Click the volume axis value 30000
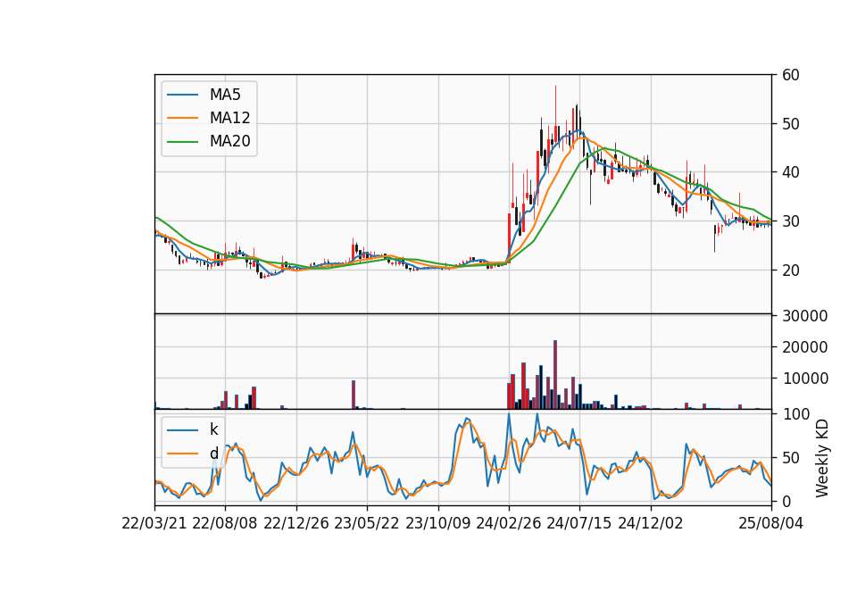 [805, 316]
